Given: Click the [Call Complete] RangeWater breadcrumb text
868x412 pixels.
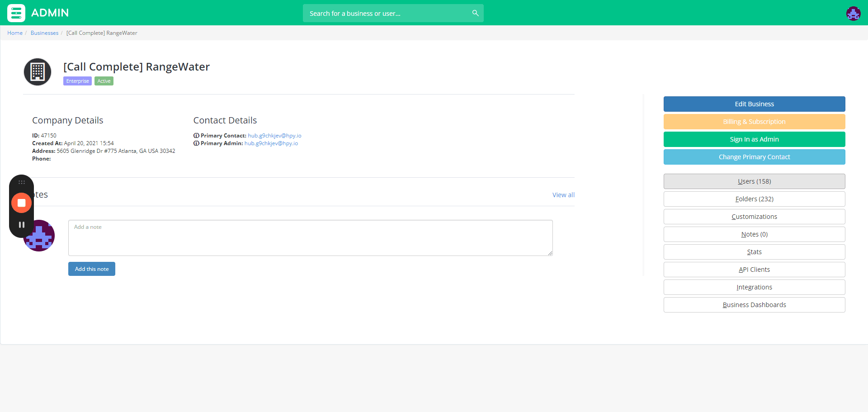Looking at the screenshot, I should [102, 33].
